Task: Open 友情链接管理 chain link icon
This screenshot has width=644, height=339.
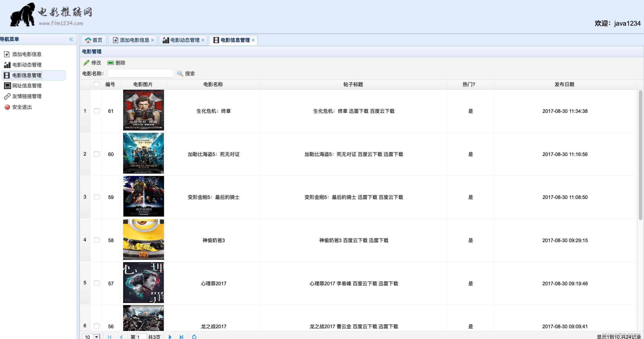Action: click(x=7, y=96)
